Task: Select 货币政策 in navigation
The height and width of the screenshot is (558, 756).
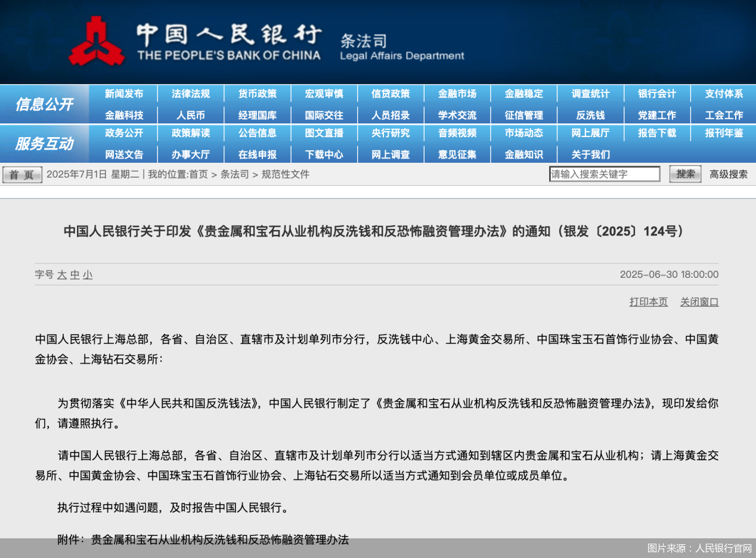Action: pyautogui.click(x=258, y=94)
